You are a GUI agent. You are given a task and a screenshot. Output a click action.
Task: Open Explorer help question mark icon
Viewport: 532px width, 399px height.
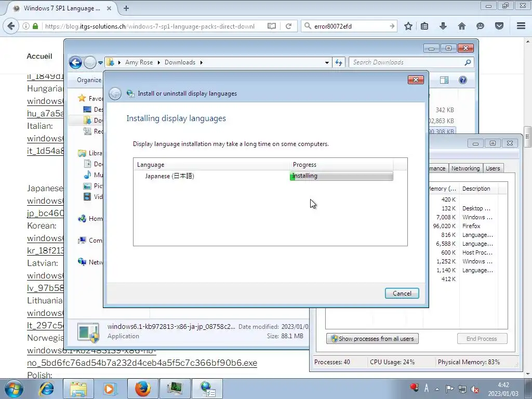pos(463,80)
